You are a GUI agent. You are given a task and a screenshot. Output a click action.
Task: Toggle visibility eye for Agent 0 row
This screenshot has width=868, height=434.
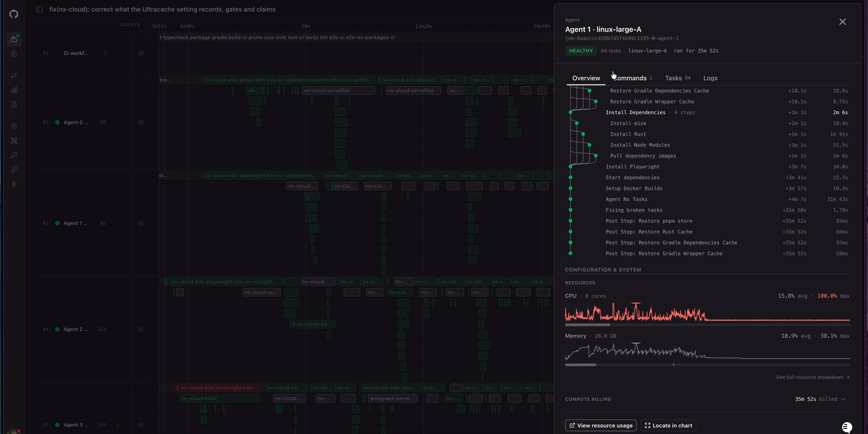(141, 123)
